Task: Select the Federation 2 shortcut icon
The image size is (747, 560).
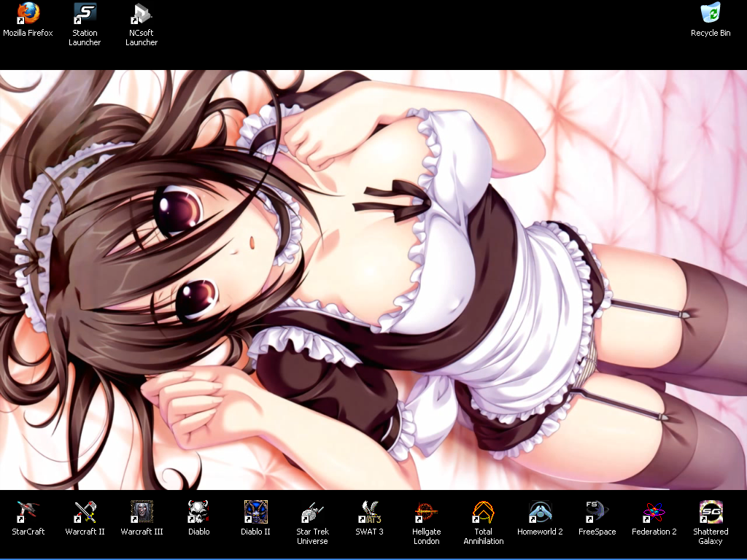Action: 654,512
